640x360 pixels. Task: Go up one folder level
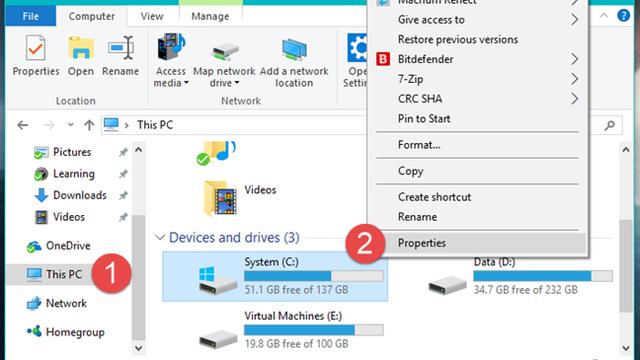pos(89,125)
